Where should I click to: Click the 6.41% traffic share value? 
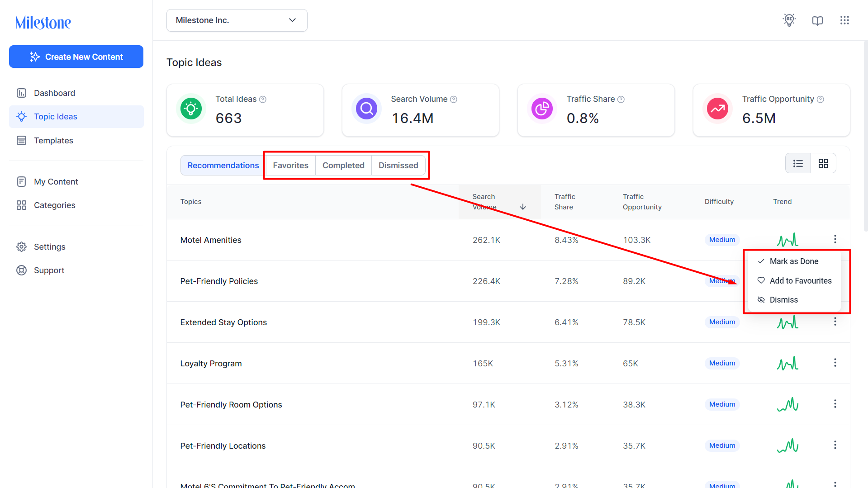566,322
